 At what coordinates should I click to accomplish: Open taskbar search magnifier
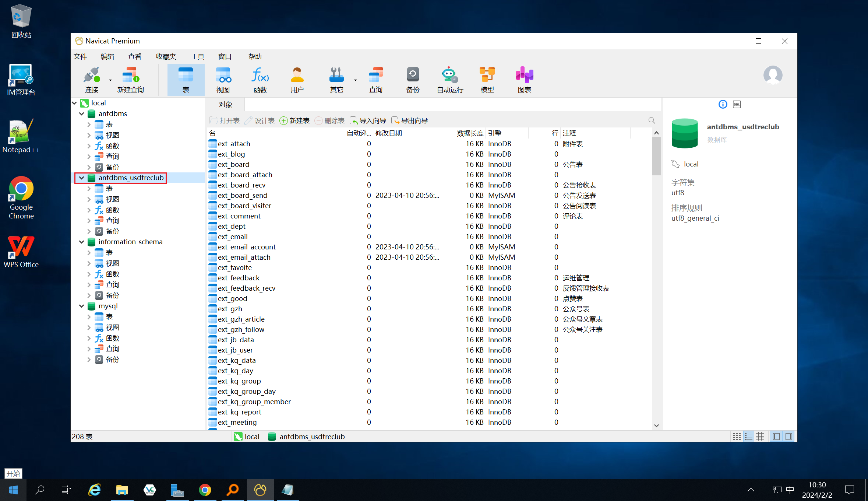[40, 490]
